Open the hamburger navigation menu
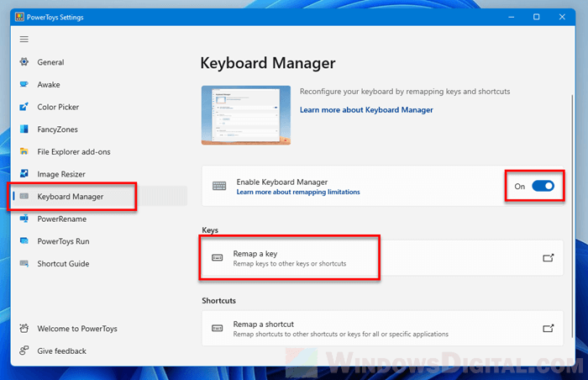This screenshot has height=380, width=588. point(24,39)
